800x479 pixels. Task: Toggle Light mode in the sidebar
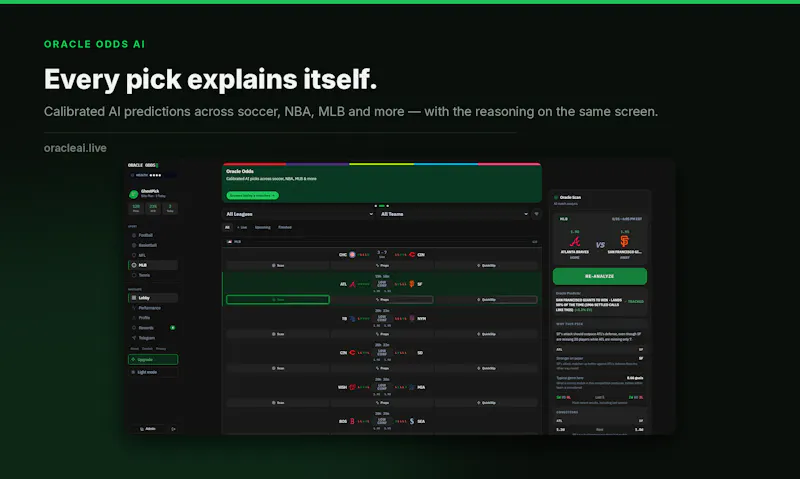coord(153,372)
